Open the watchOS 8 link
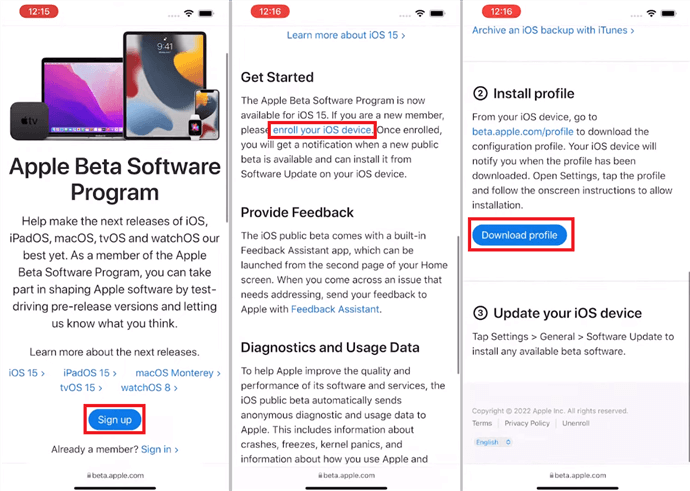Image resolution: width=690 pixels, height=491 pixels. (x=149, y=388)
